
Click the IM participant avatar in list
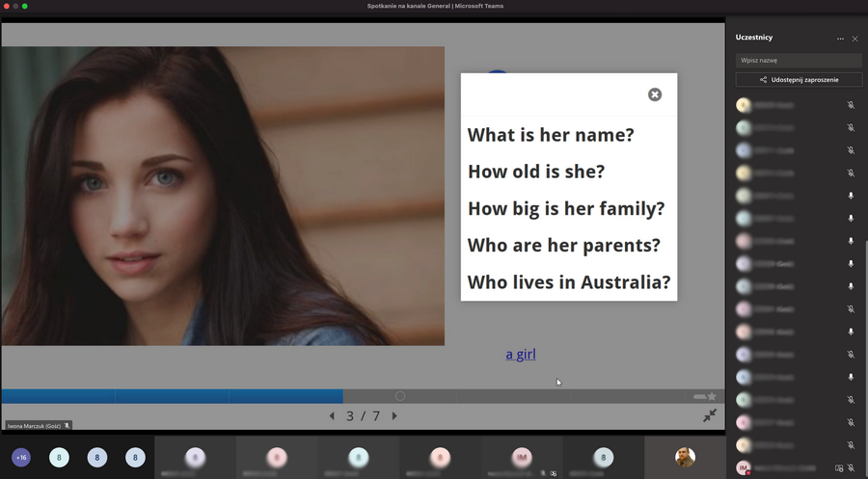tap(743, 468)
